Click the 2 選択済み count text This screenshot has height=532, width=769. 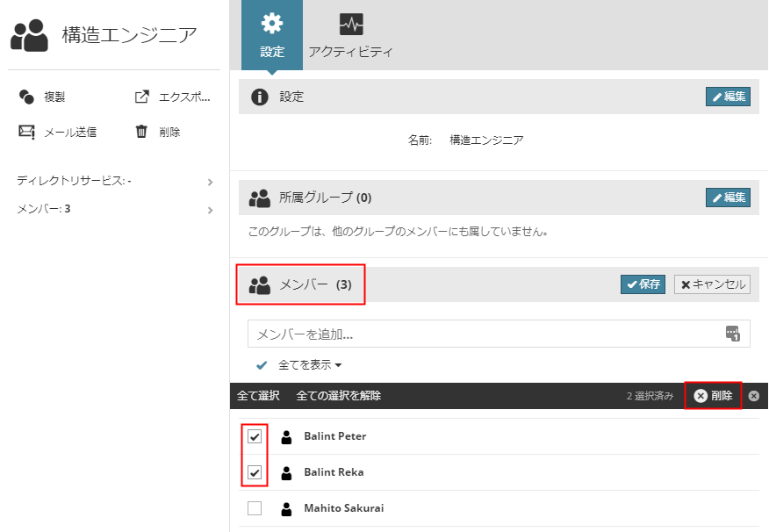(x=650, y=396)
